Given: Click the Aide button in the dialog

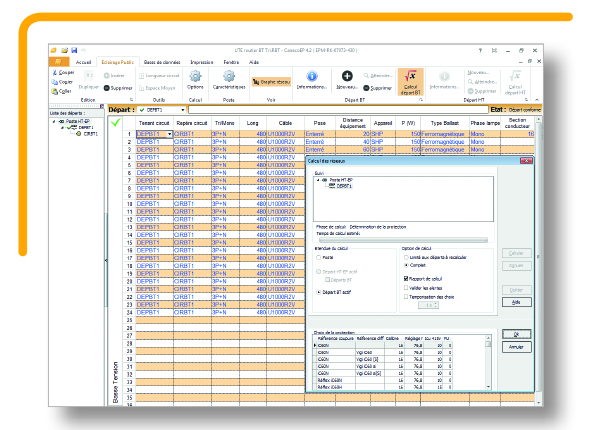Looking at the screenshot, I should pos(516,302).
